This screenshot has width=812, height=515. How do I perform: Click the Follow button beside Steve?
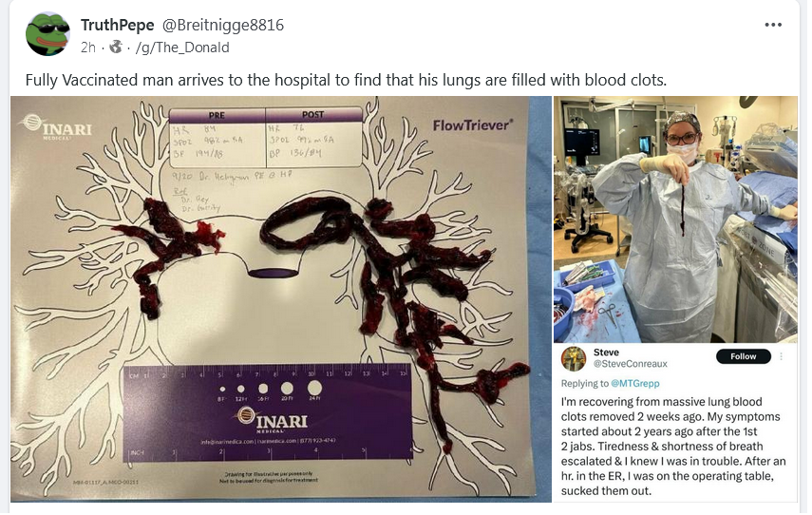[x=743, y=356]
